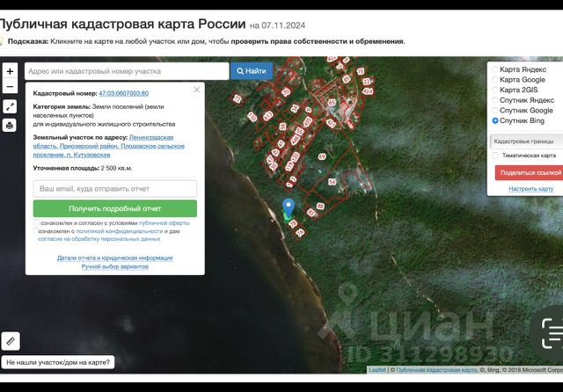Select Карта Яндекс layer
The height and width of the screenshot is (392, 563).
pyautogui.click(x=494, y=69)
